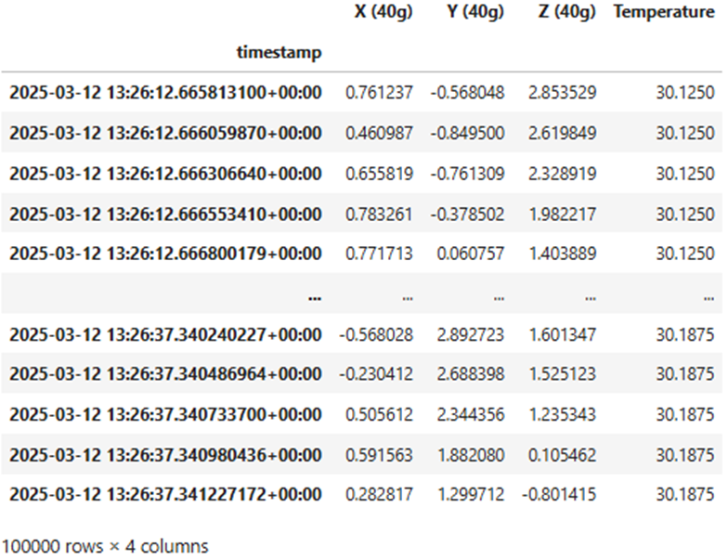The image size is (728, 560).
Task: Click the '100000 rows × 4 columns' summary text
Action: (106, 545)
